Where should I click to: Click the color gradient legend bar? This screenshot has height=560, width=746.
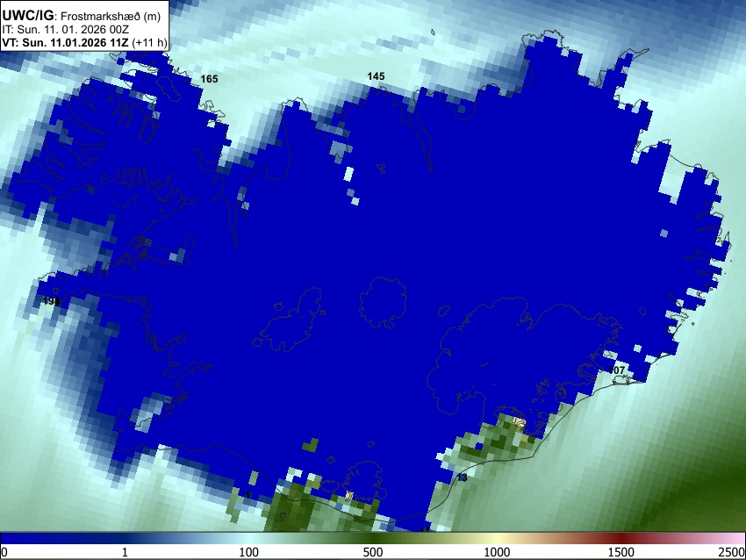pyautogui.click(x=373, y=538)
